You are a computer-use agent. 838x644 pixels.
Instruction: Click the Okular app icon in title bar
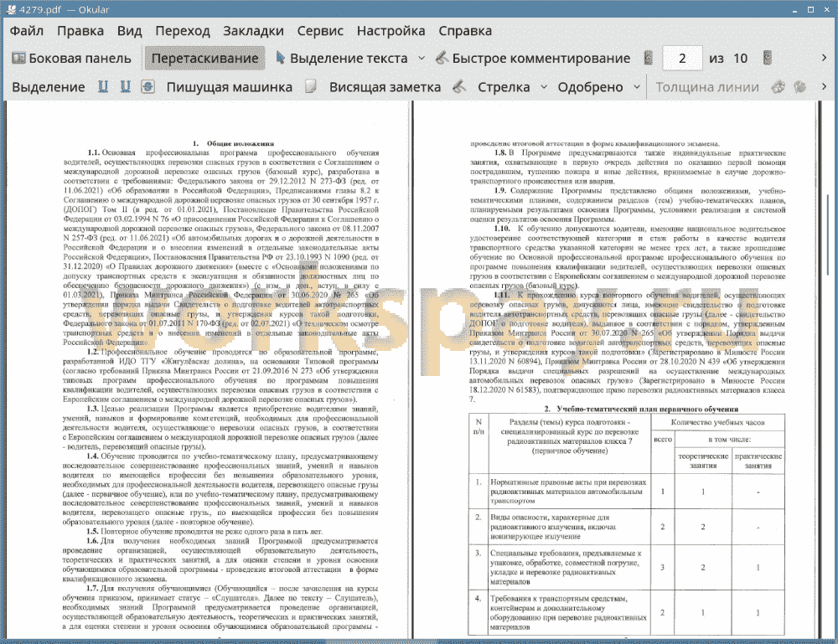pyautogui.click(x=11, y=9)
